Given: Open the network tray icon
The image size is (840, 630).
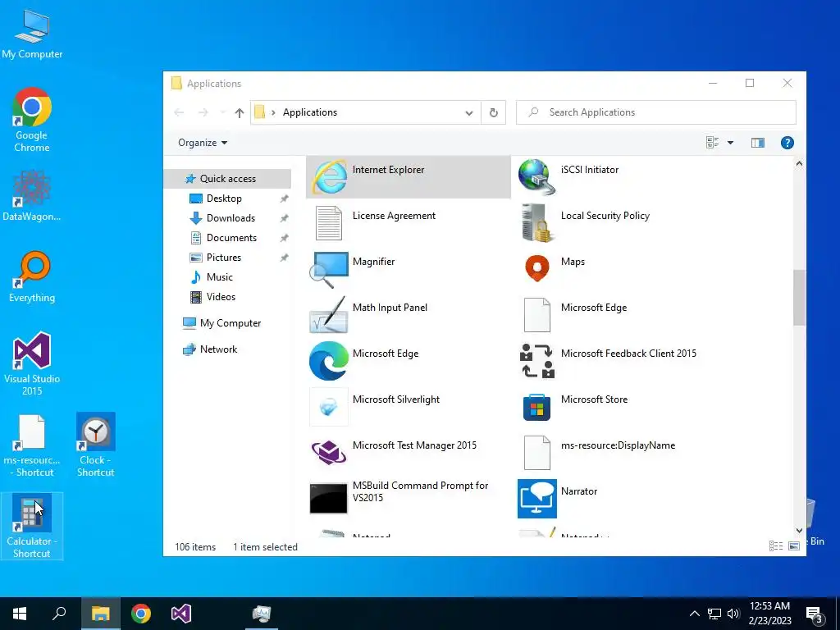Looking at the screenshot, I should click(714, 614).
